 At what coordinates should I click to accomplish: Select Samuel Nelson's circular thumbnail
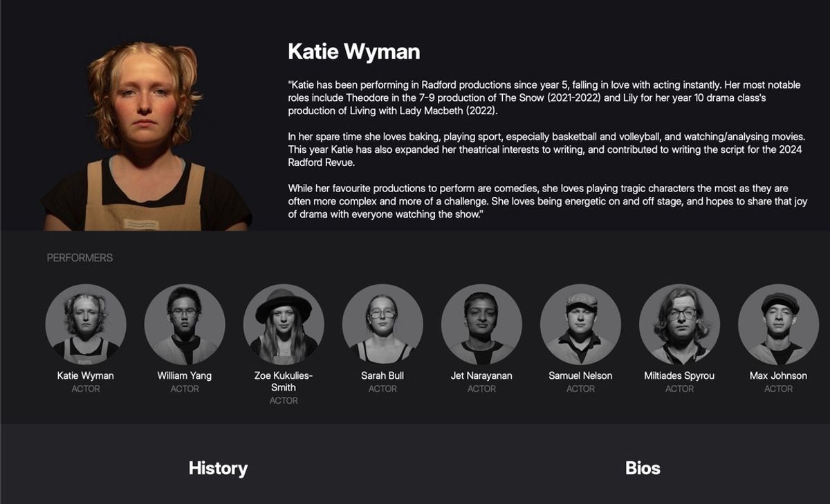(580, 324)
